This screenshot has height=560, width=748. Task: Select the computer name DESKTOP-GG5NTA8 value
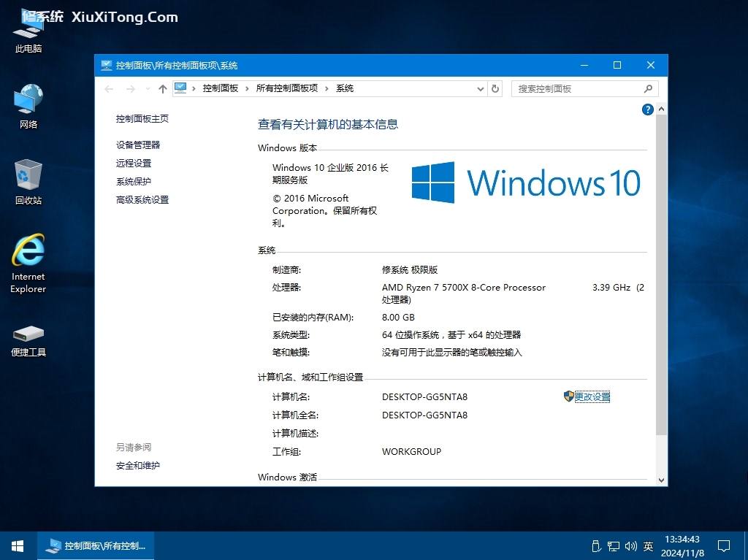[424, 397]
